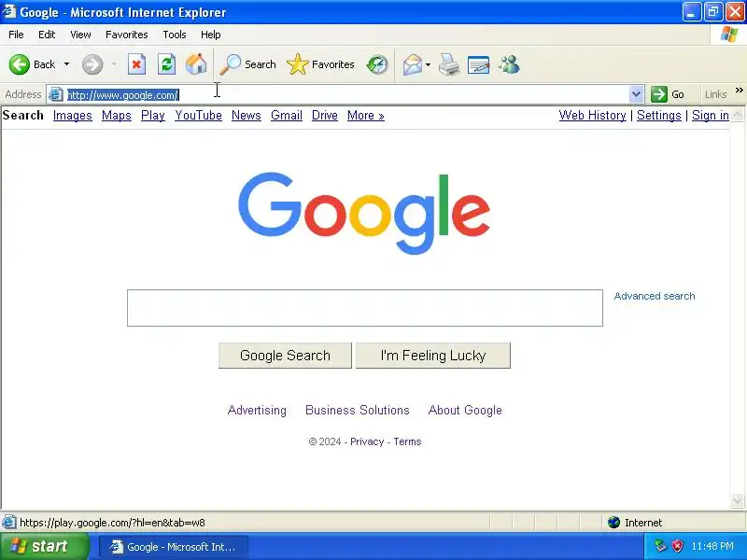Open the File menu

click(16, 35)
